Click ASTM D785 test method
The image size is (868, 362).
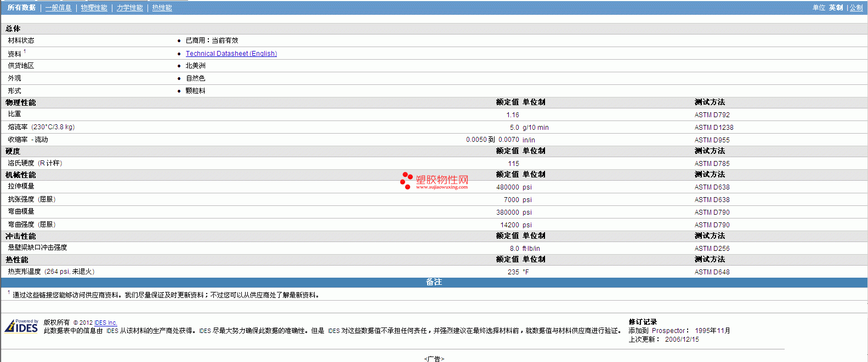pos(712,164)
